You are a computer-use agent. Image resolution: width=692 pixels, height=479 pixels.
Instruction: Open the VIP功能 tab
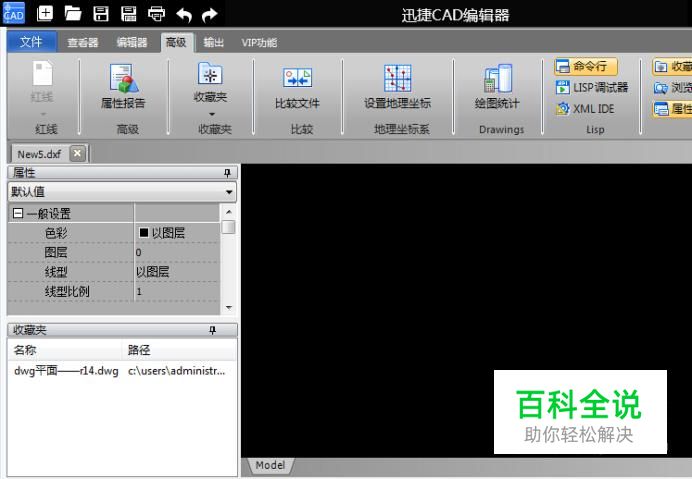point(259,43)
